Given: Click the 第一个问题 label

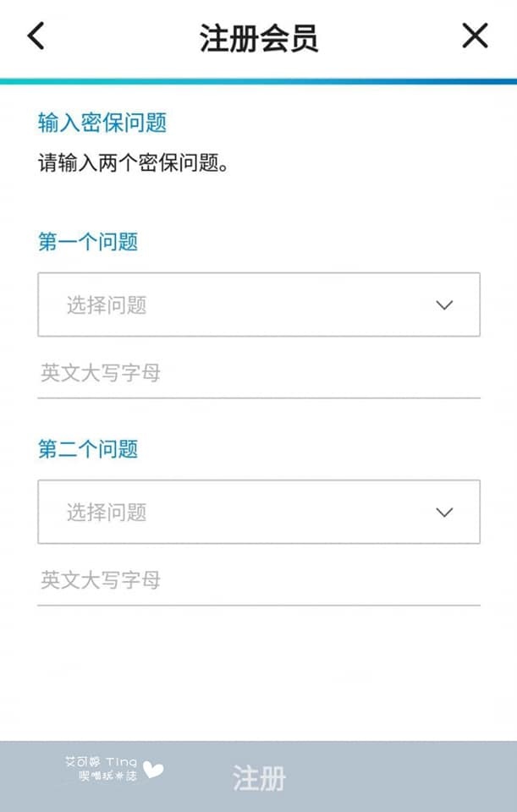Looking at the screenshot, I should coord(88,242).
